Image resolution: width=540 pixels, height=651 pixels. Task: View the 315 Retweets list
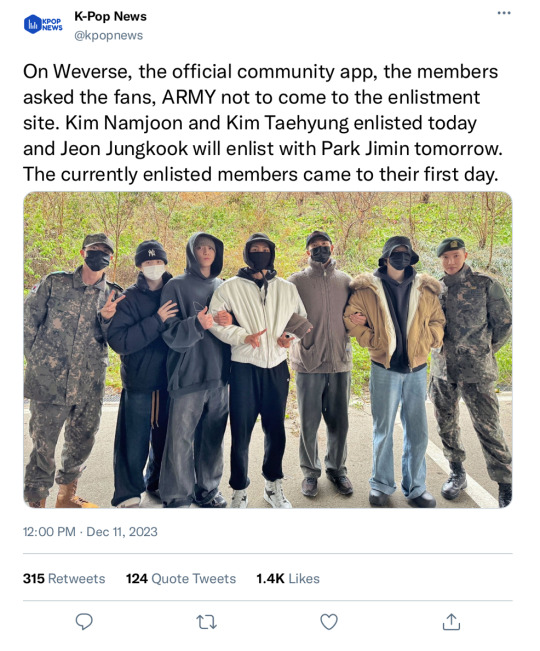click(x=64, y=578)
